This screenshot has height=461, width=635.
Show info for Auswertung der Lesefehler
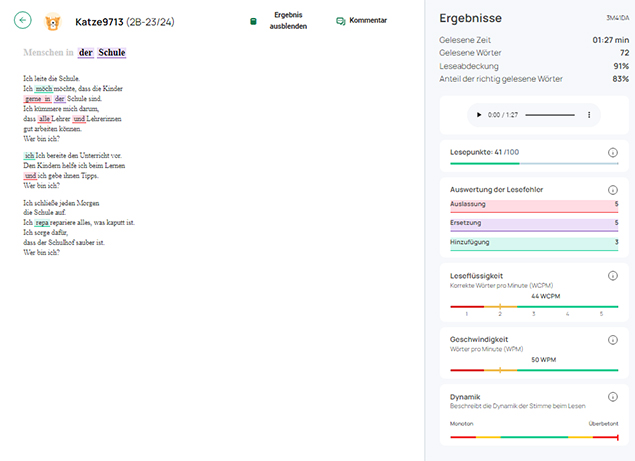tap(612, 189)
